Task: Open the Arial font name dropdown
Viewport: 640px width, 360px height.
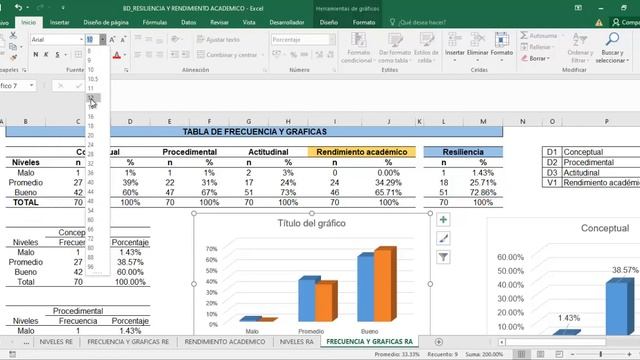Action: (81, 40)
